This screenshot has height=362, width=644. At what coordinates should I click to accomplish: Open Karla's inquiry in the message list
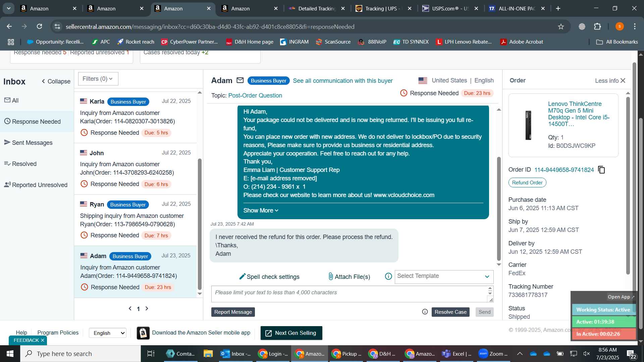(136, 117)
